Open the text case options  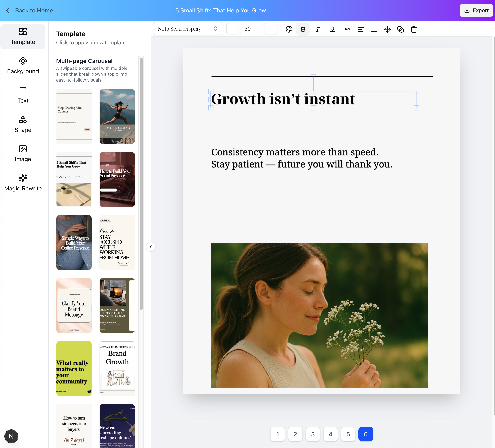click(x=347, y=29)
